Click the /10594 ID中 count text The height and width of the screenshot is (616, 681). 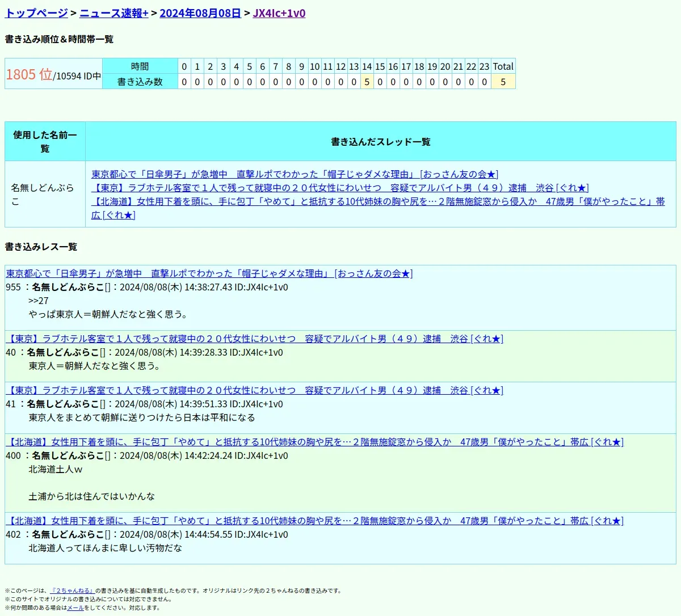pos(77,76)
